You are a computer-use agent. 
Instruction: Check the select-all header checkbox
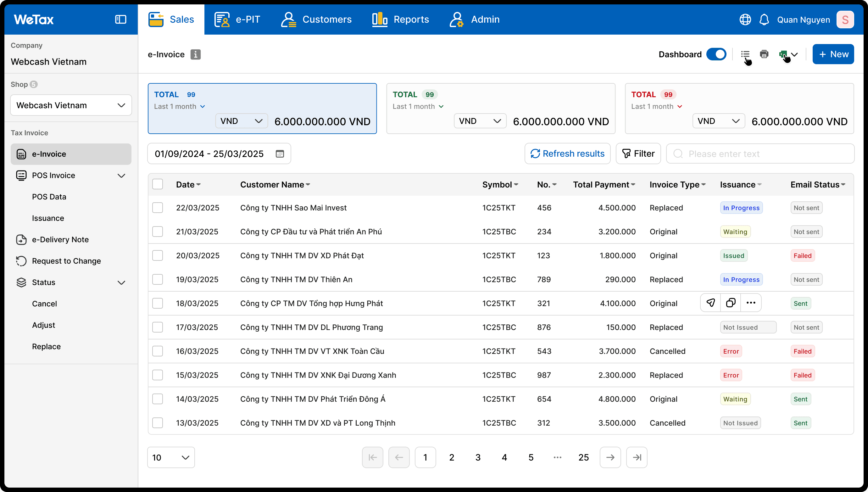coord(157,184)
